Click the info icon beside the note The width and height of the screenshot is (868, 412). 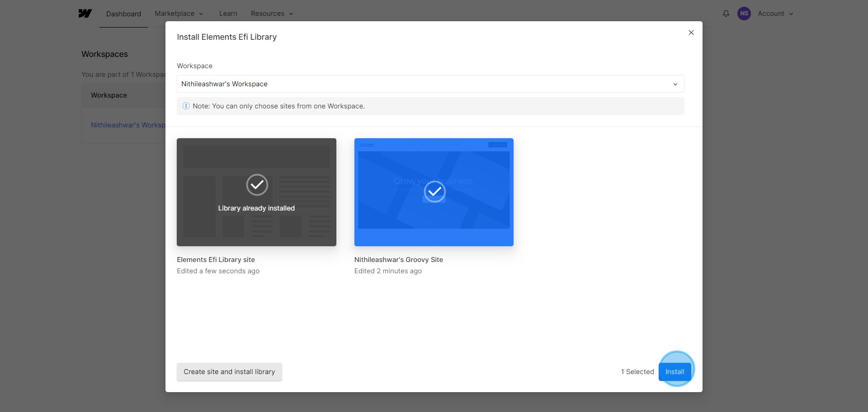(186, 106)
